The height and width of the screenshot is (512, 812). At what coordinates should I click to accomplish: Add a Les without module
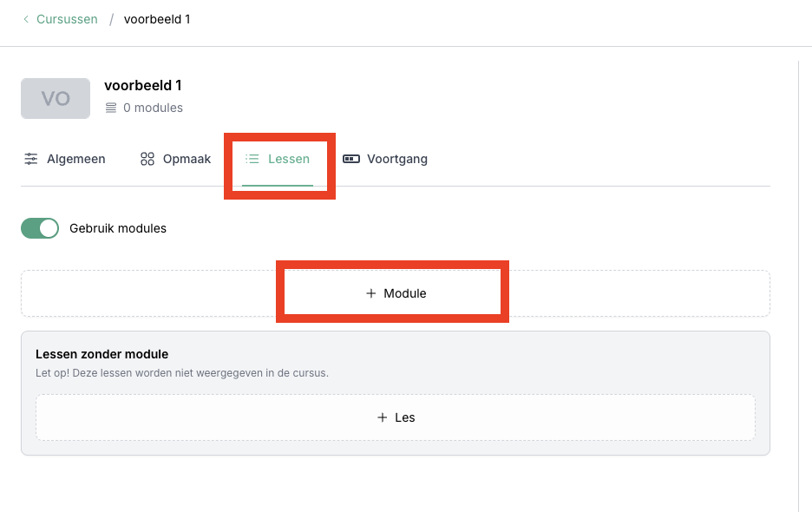tap(404, 417)
